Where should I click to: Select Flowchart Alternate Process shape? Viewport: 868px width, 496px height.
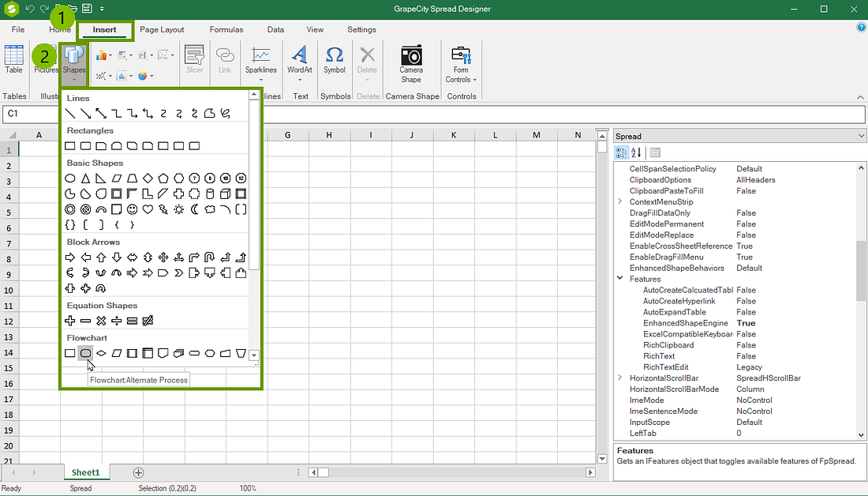(x=85, y=353)
